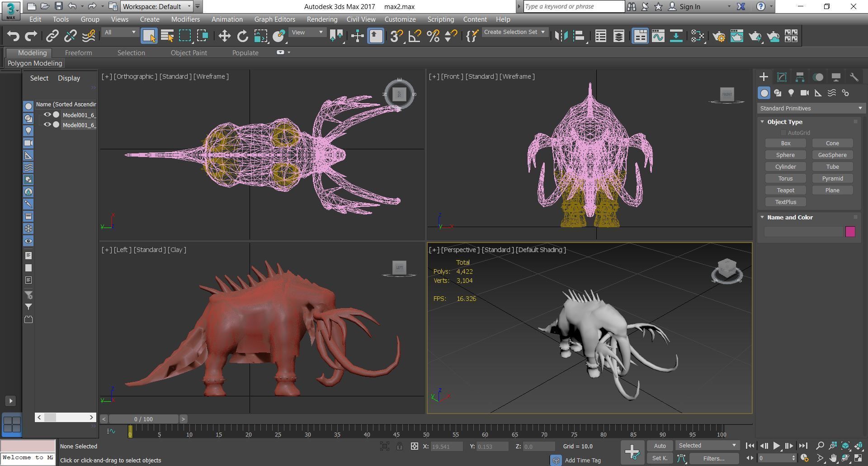Open Create Selection Set dropdown
Screen dimensions: 868x466
pos(515,32)
